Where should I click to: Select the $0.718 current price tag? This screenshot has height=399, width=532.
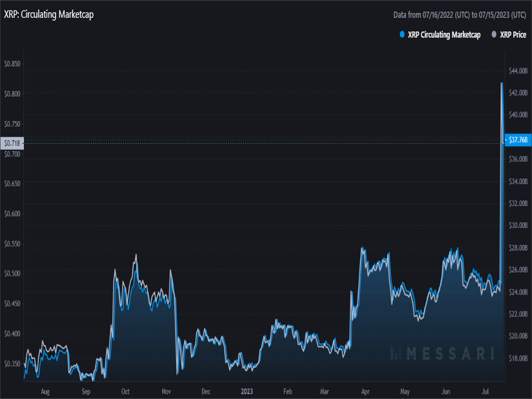11,142
